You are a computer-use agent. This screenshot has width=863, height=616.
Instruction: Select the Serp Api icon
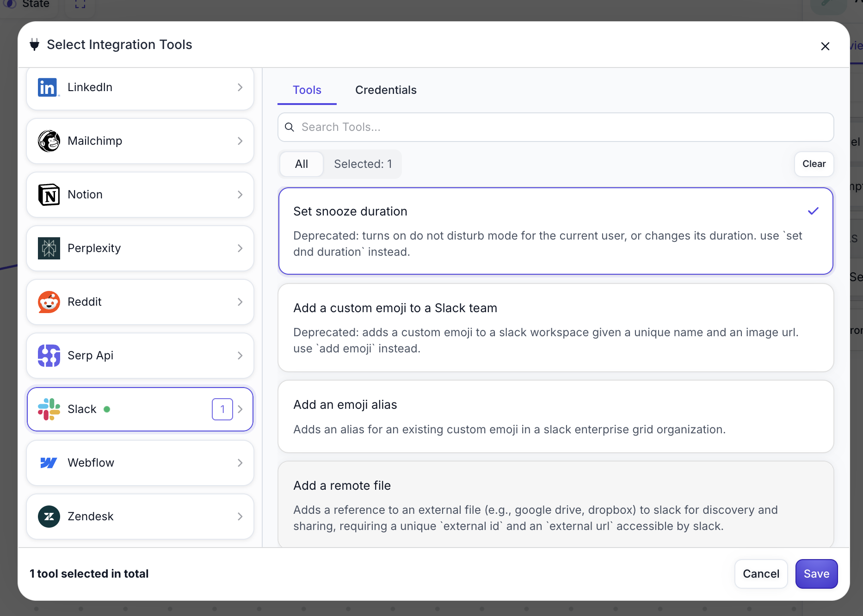pyautogui.click(x=49, y=356)
